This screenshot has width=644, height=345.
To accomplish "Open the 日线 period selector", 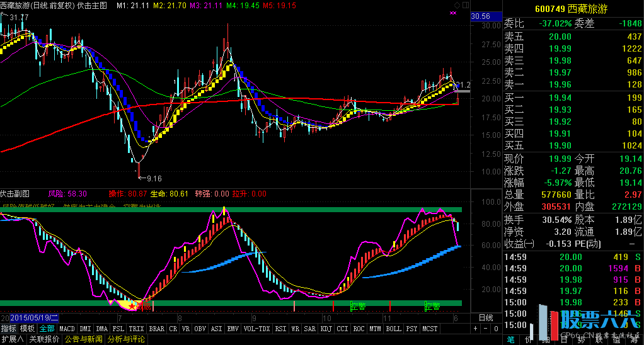I will coord(486,317).
